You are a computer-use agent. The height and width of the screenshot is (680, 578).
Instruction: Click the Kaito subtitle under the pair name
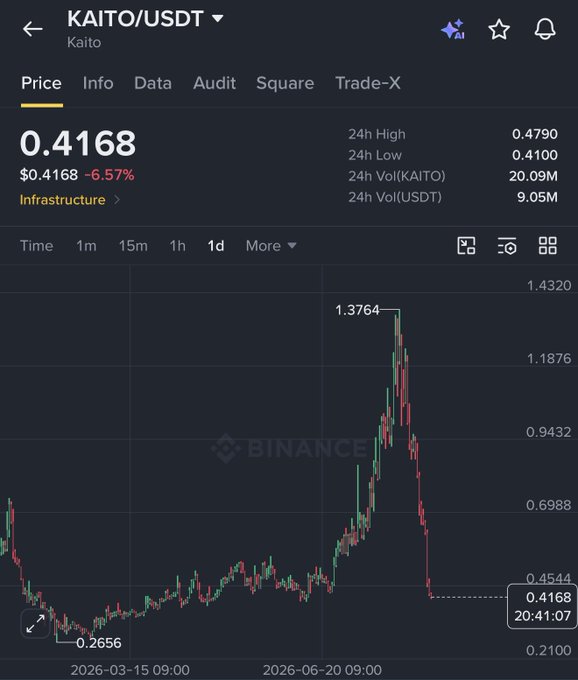coord(84,42)
